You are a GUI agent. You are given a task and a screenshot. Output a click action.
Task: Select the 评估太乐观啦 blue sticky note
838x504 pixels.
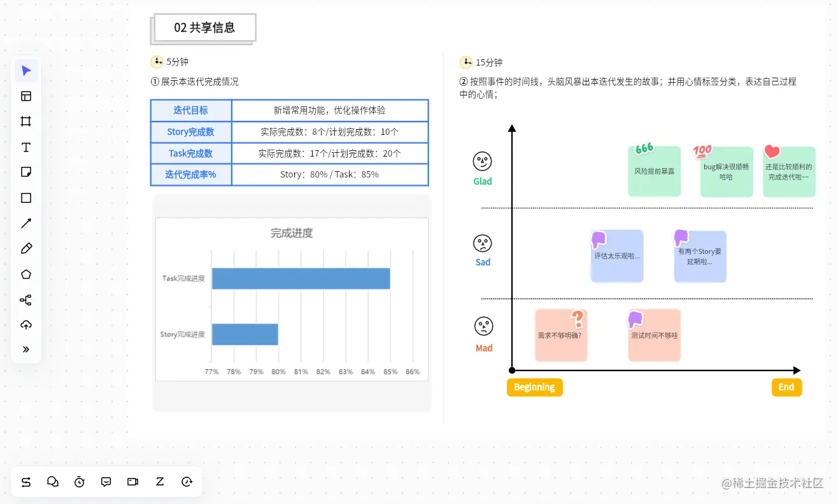tap(617, 256)
